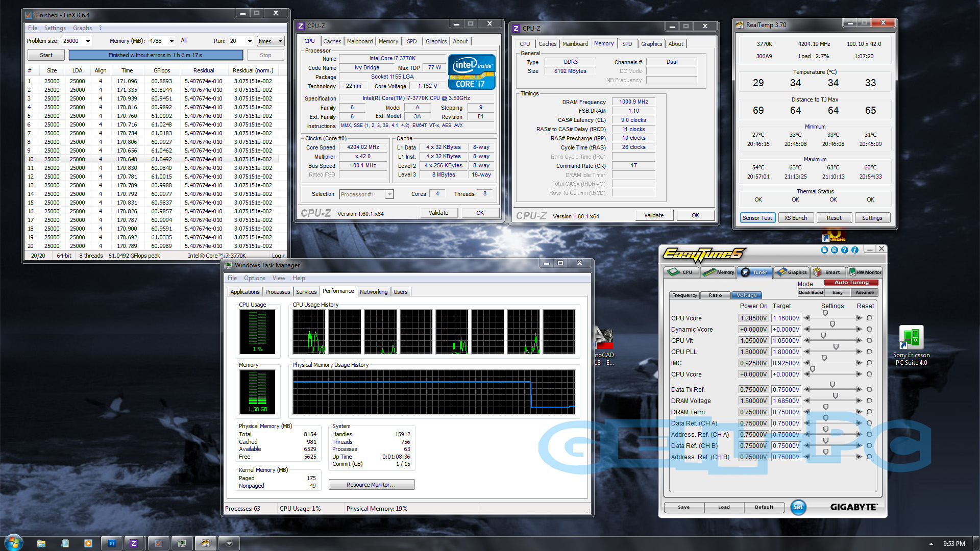Click the Resource Monitor button
This screenshot has width=980, height=551.
pos(371,485)
